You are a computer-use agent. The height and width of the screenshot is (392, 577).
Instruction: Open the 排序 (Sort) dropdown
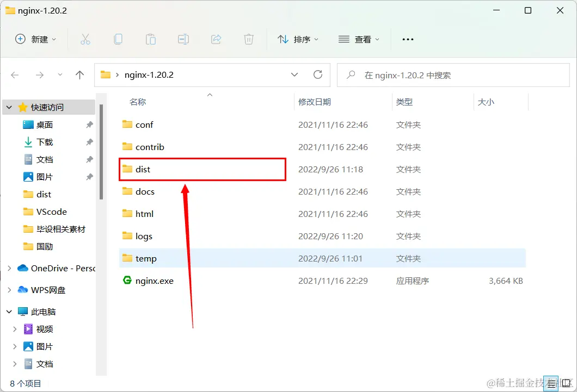[298, 39]
